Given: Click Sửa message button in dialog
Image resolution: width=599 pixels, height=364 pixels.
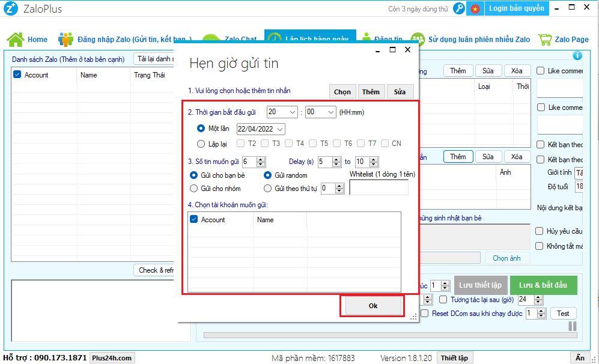Looking at the screenshot, I should point(400,92).
